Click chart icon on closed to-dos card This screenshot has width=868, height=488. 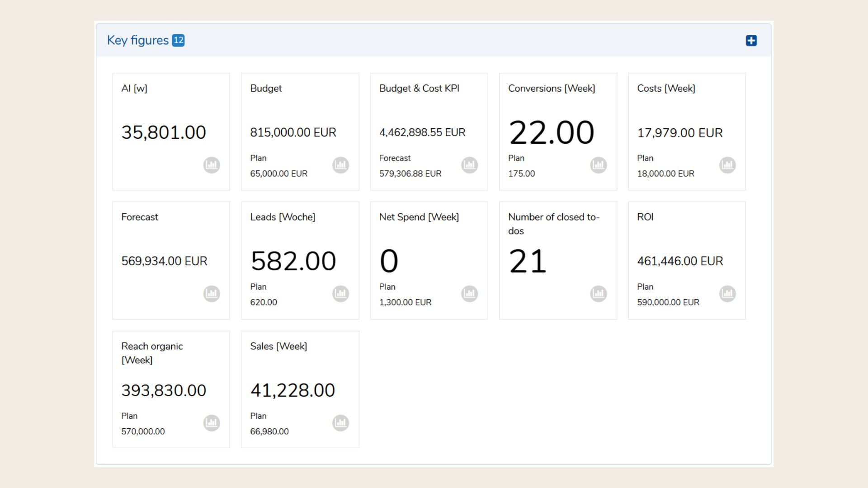tap(598, 294)
